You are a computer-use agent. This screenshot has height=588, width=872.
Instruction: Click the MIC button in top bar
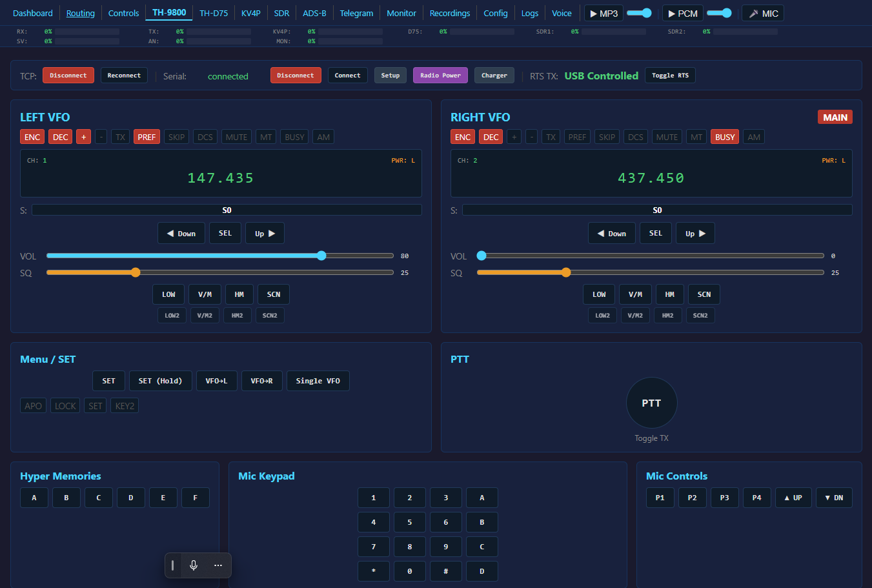763,14
